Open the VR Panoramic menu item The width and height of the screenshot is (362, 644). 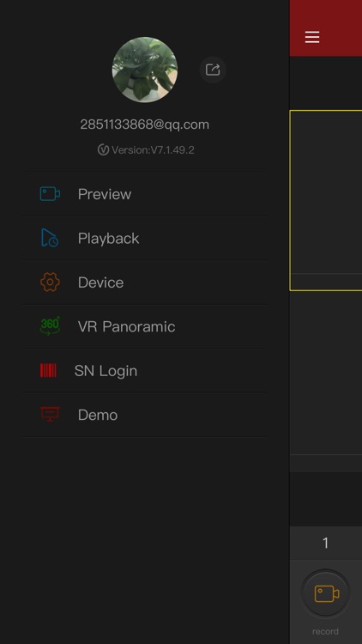[145, 326]
